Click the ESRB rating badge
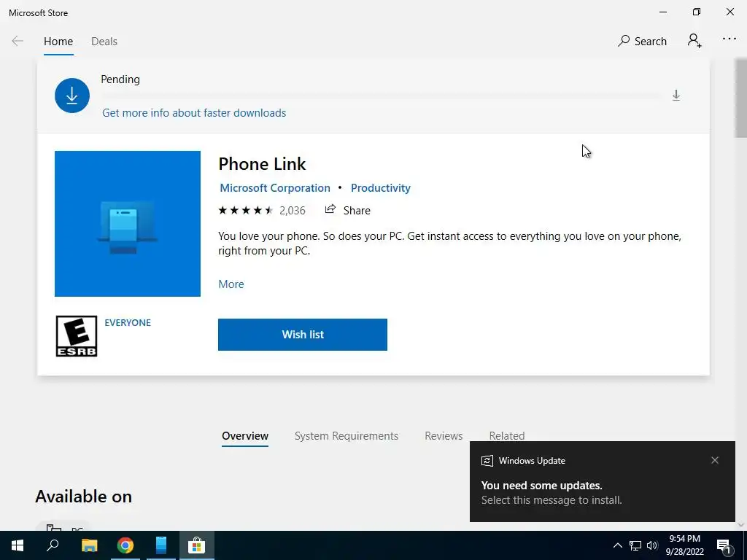The width and height of the screenshot is (747, 560). tap(76, 335)
